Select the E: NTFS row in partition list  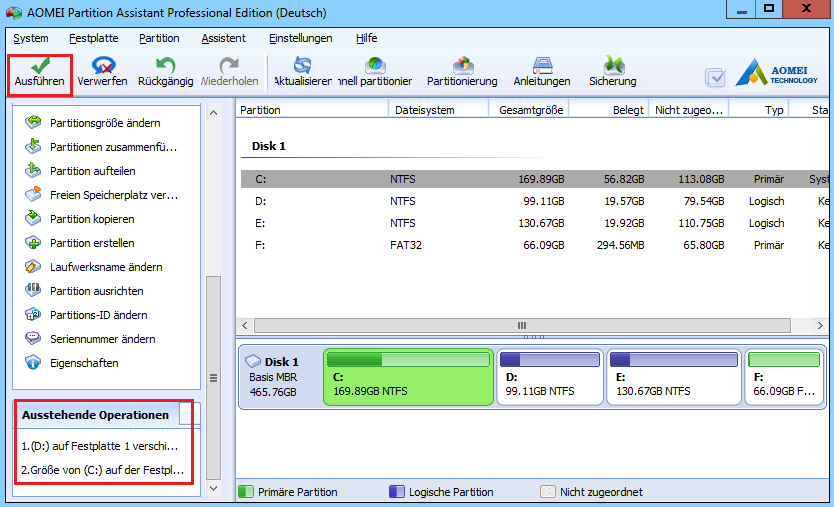point(535,223)
